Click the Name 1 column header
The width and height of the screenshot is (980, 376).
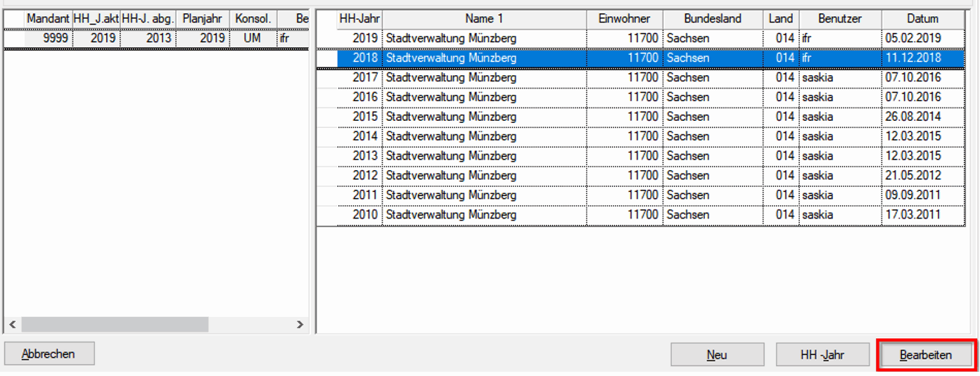[x=484, y=19]
